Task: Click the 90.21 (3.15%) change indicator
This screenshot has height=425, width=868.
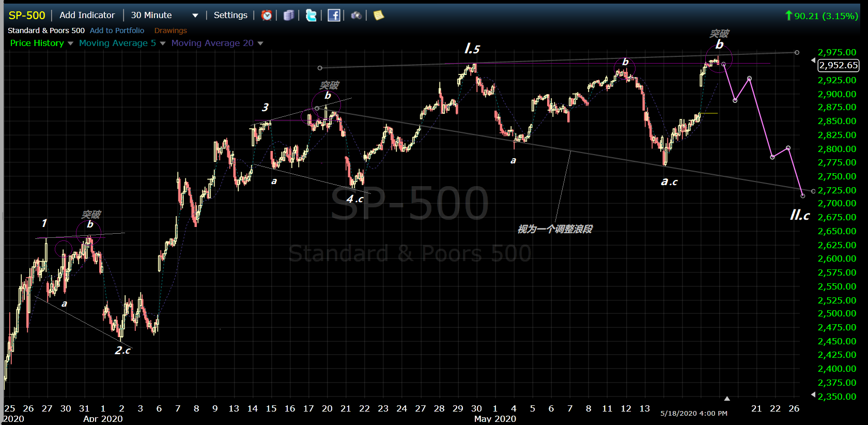Action: pyautogui.click(x=822, y=16)
